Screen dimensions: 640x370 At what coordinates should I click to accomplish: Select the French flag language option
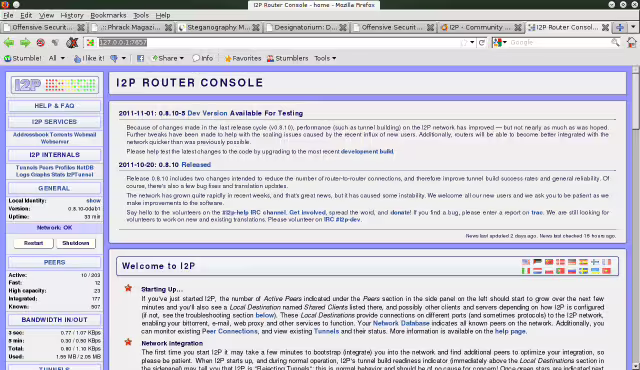pos(607,262)
